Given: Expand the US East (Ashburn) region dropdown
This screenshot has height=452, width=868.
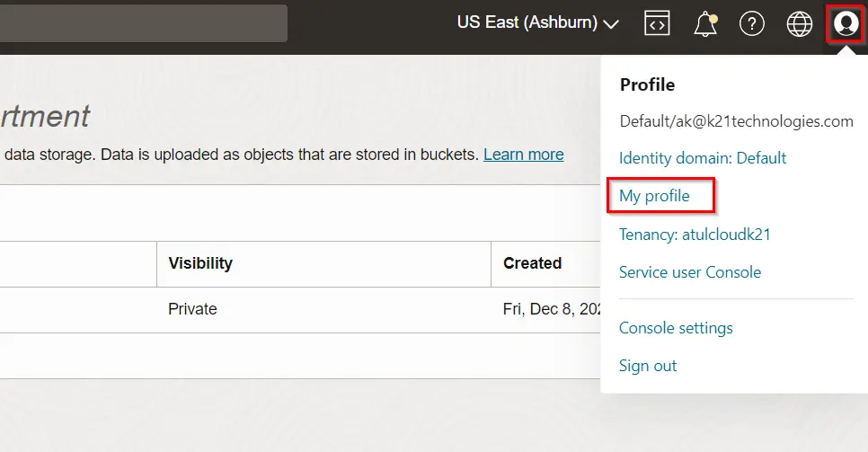Looking at the screenshot, I should 537,23.
